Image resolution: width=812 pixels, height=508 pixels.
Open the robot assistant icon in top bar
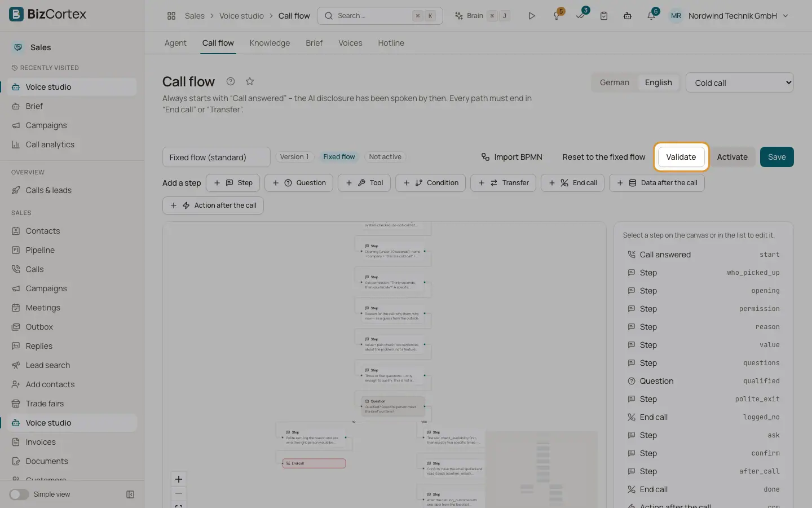(628, 16)
